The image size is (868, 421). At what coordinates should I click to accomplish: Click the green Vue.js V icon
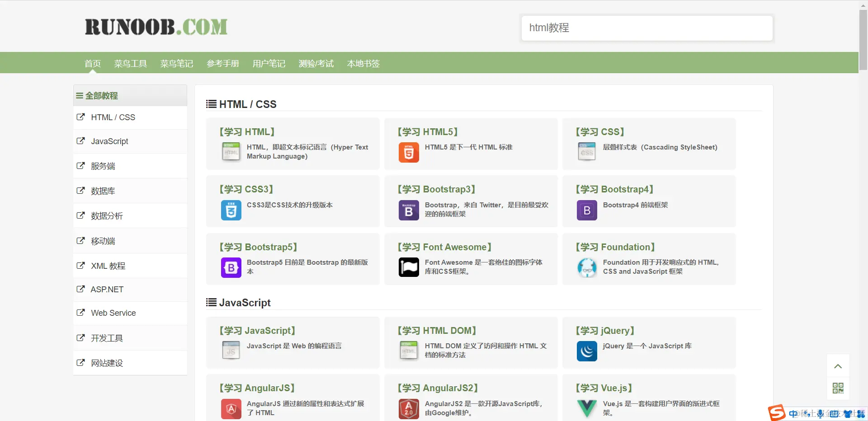(x=587, y=409)
